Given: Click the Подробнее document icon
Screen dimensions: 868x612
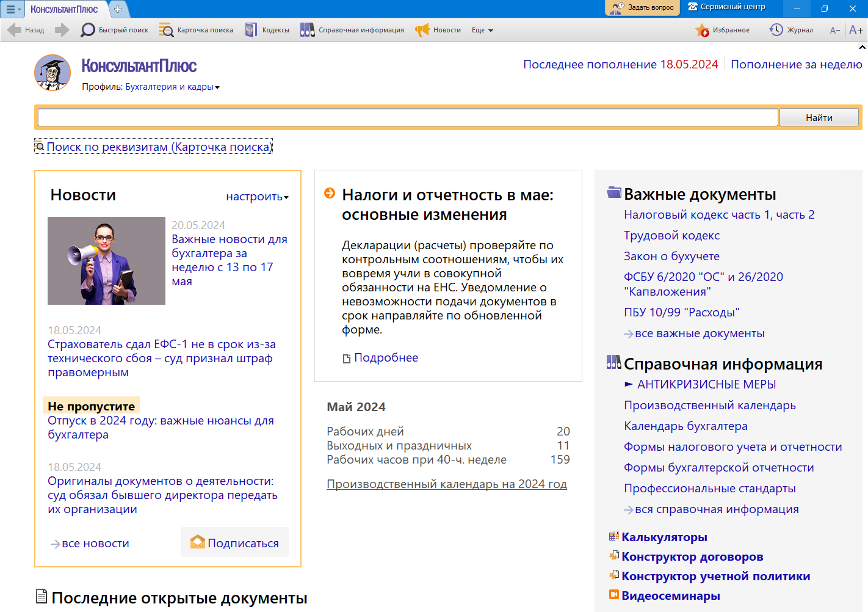Looking at the screenshot, I should coord(347,359).
